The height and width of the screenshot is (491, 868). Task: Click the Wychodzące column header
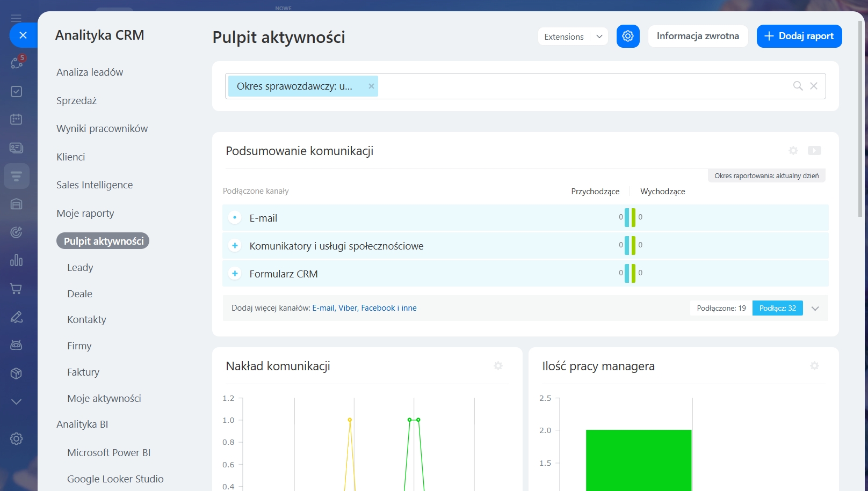pyautogui.click(x=663, y=192)
